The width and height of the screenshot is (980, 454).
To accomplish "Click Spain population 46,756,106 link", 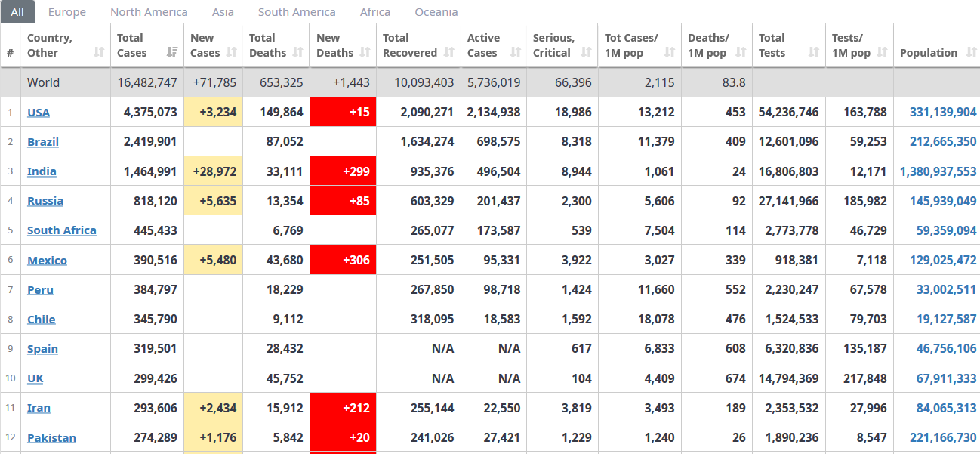I will pos(947,349).
